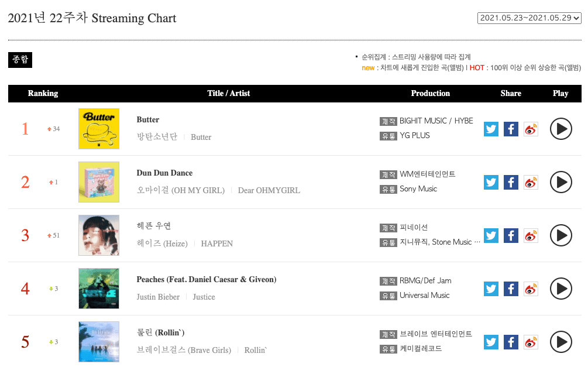Image resolution: width=588 pixels, height=367 pixels.
Task: Select the 종합 chart tab
Action: 20,60
